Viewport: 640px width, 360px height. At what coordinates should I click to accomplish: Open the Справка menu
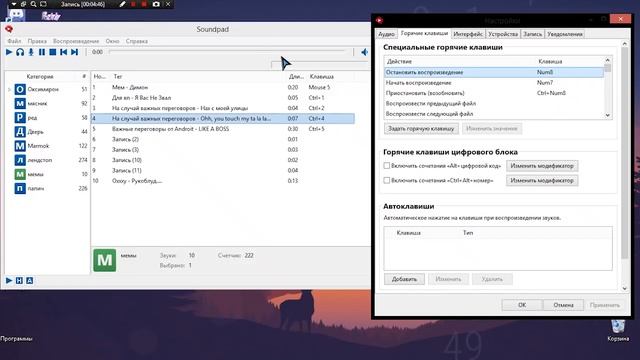coord(137,41)
